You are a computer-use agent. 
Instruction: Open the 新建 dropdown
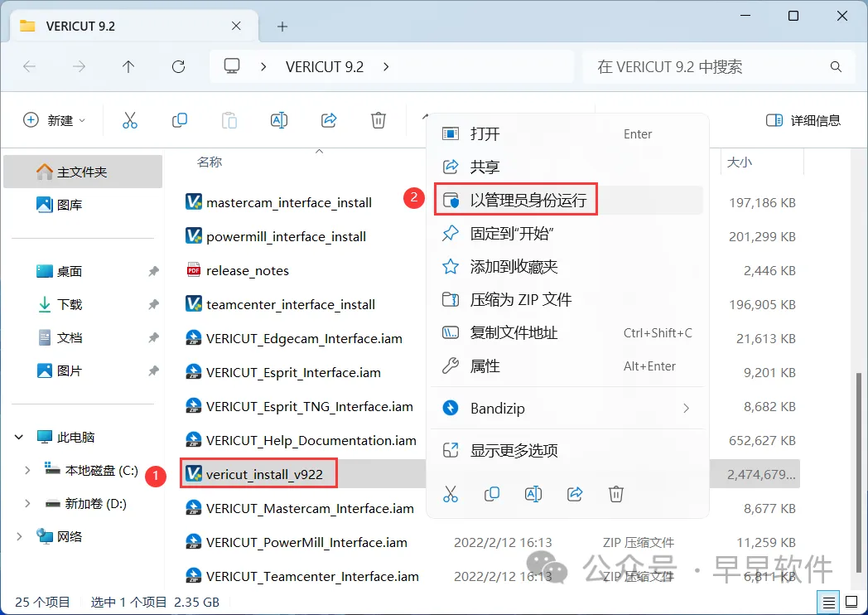coord(55,120)
